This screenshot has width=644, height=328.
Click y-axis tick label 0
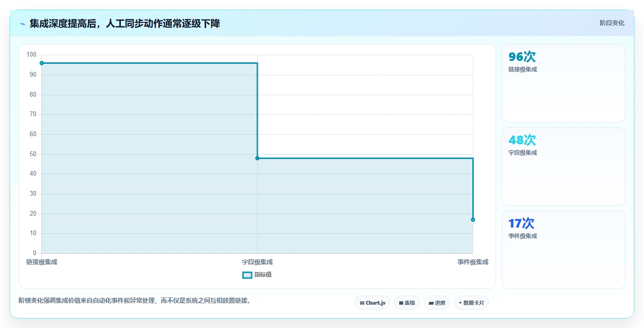35,253
